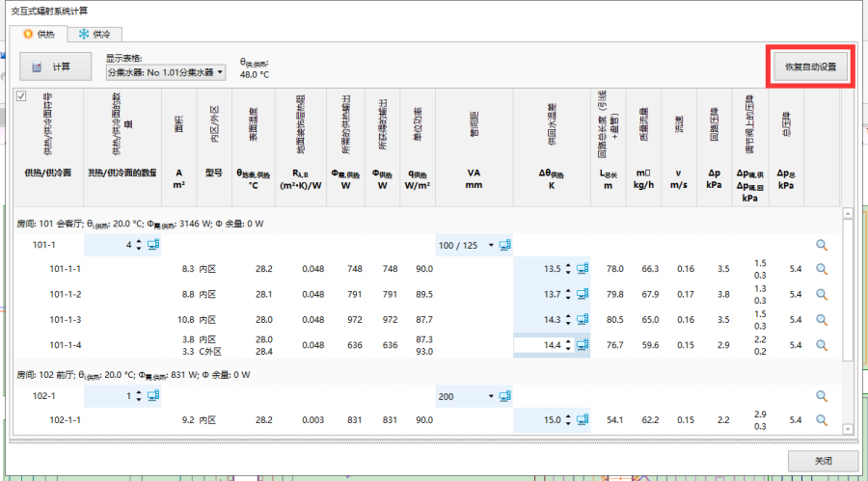Click the 66.3 mass flow cell
Viewport: 868px width, 481px height.
(x=650, y=269)
